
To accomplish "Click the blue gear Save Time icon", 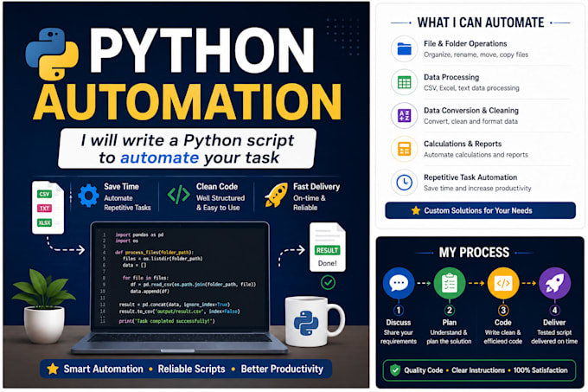I will [x=88, y=196].
